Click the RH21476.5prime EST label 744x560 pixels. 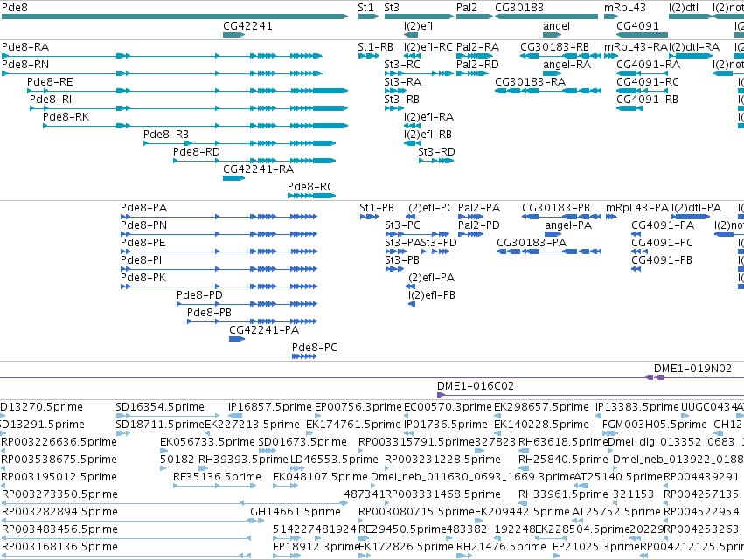point(501,547)
